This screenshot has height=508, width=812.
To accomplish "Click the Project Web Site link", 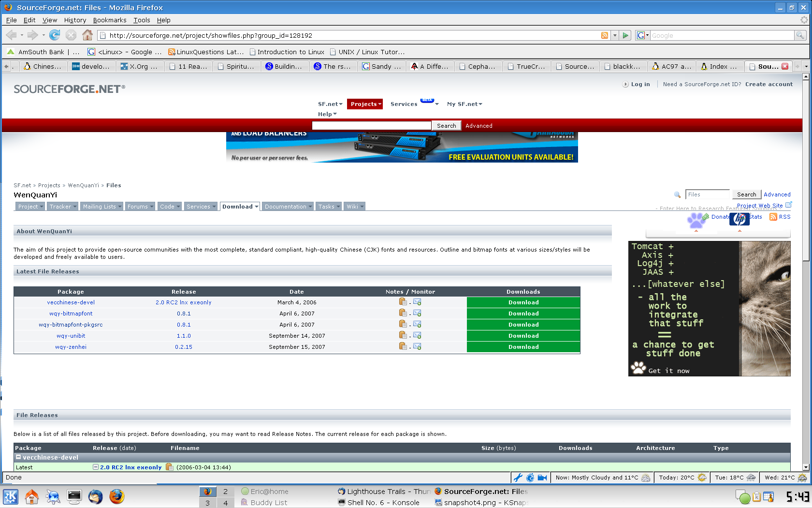I will pos(760,205).
